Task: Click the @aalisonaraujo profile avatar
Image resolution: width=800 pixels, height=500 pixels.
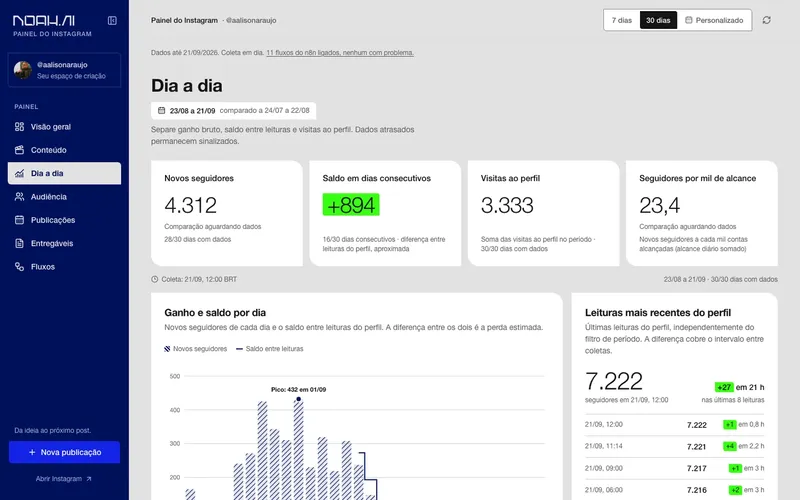Action: pyautogui.click(x=22, y=70)
